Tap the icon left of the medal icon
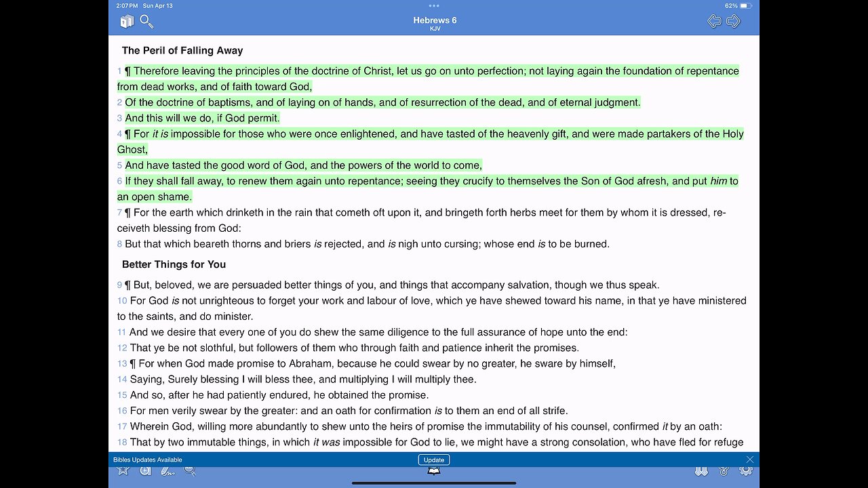This screenshot has width=868, height=488. pyautogui.click(x=701, y=470)
